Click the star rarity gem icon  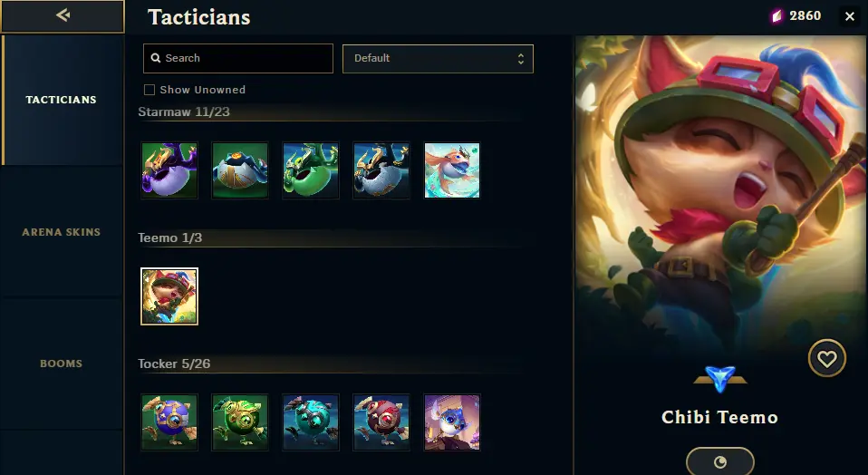click(x=720, y=379)
